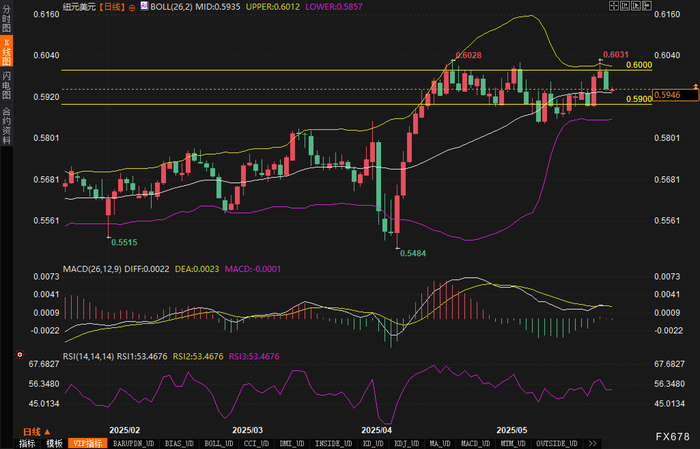Switch to the 指标 tab
Viewport: 700px width, 449px height.
(x=27, y=444)
